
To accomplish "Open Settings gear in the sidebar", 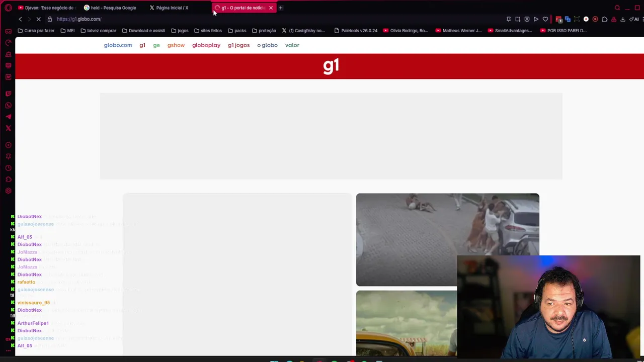I will click(8, 191).
